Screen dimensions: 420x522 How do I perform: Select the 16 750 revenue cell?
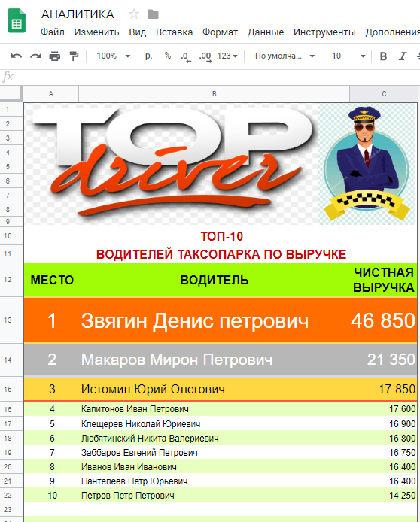pyautogui.click(x=383, y=452)
